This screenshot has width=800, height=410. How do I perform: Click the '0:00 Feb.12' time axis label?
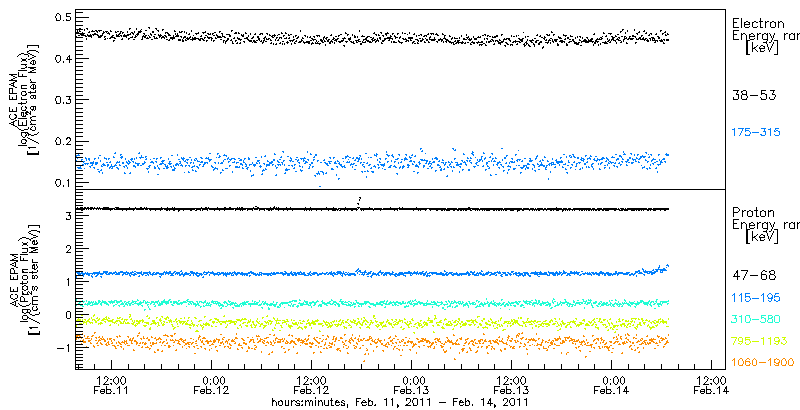click(211, 386)
